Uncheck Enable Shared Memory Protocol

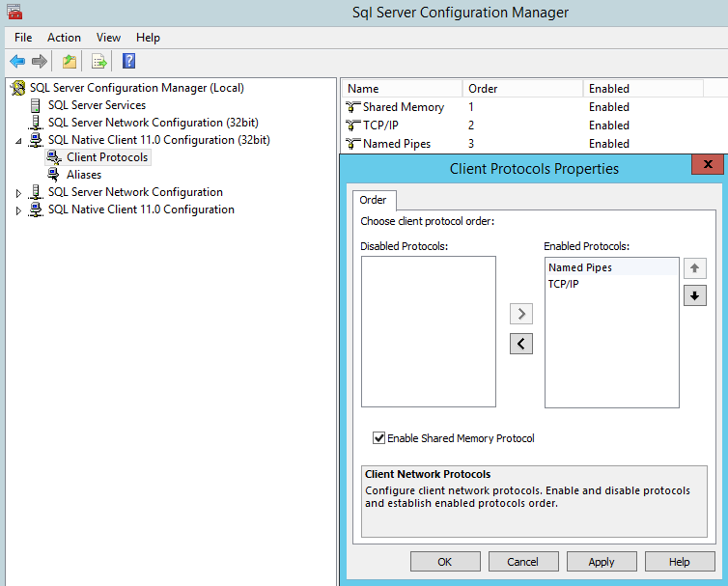click(x=379, y=438)
